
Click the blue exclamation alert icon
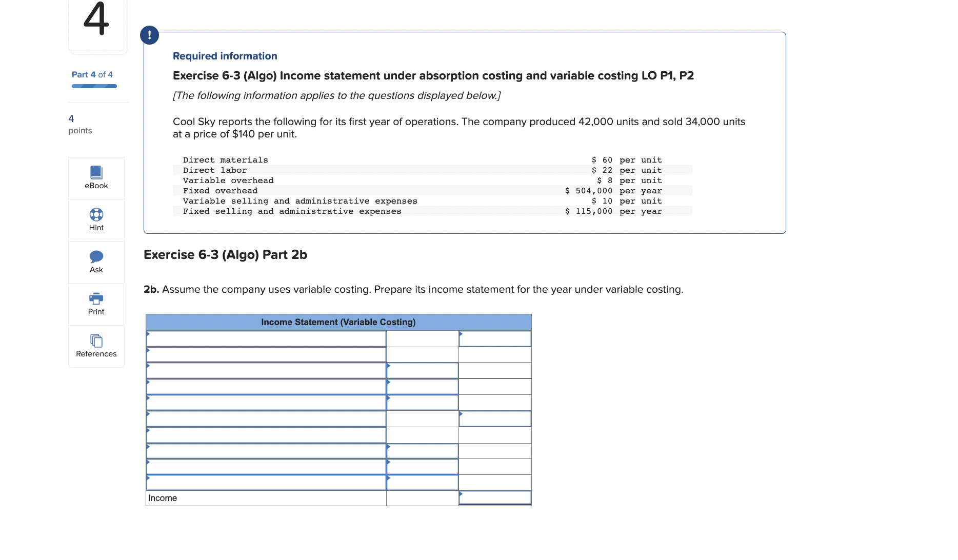(149, 35)
